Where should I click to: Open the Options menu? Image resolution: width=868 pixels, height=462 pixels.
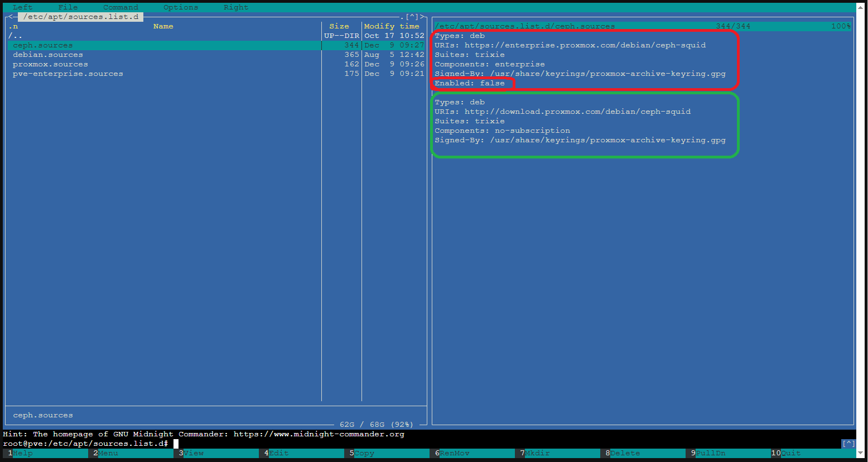[180, 7]
